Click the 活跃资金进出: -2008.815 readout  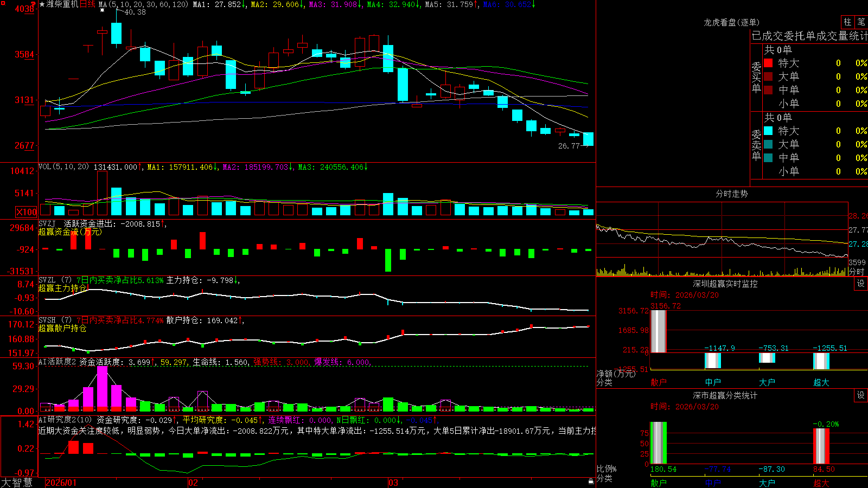(112, 223)
